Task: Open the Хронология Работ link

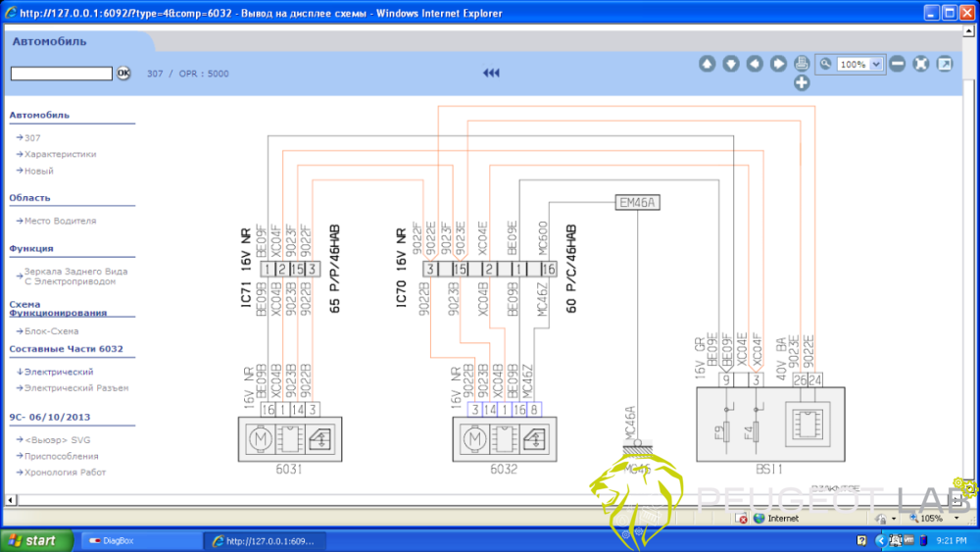Action: (x=65, y=473)
